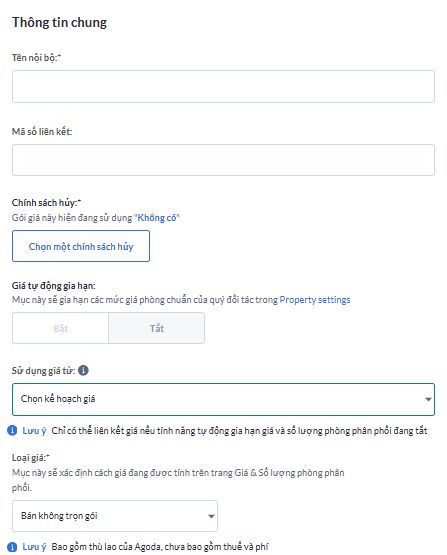The image size is (447, 555).
Task: Click the Thông tin chung section heading
Action: [x=59, y=22]
